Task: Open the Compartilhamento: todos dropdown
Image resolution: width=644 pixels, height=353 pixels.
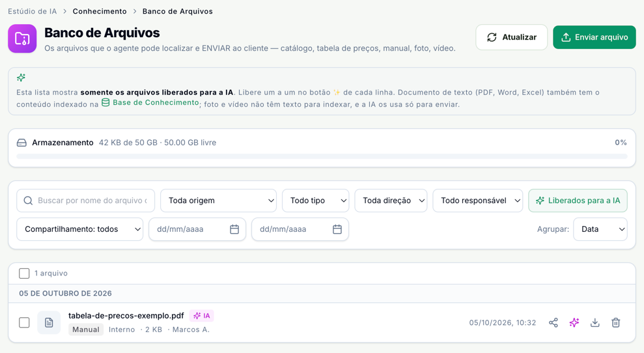Action: [79, 229]
